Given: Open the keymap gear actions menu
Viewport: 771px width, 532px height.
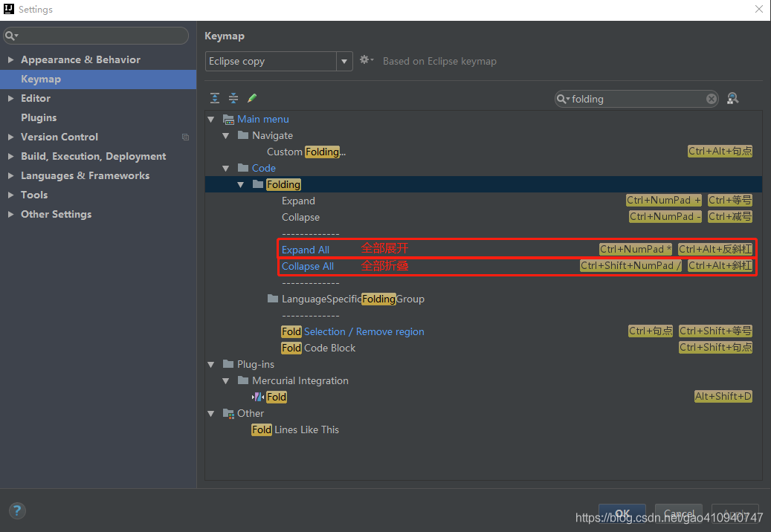Looking at the screenshot, I should pyautogui.click(x=367, y=60).
